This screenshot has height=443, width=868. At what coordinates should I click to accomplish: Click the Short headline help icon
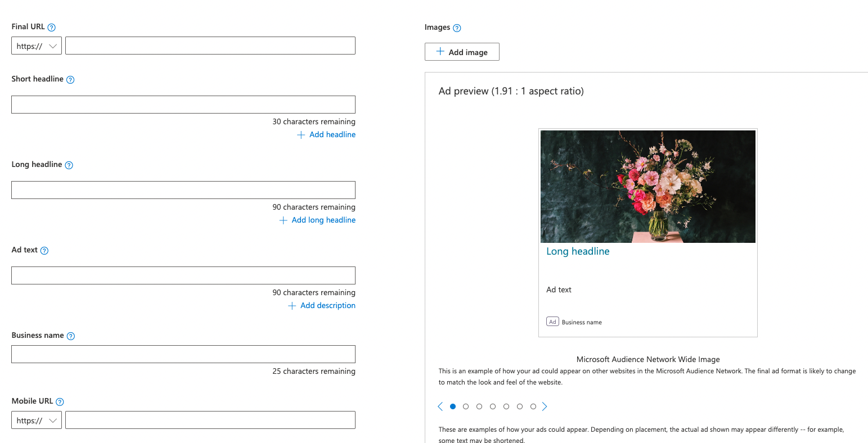click(x=70, y=80)
